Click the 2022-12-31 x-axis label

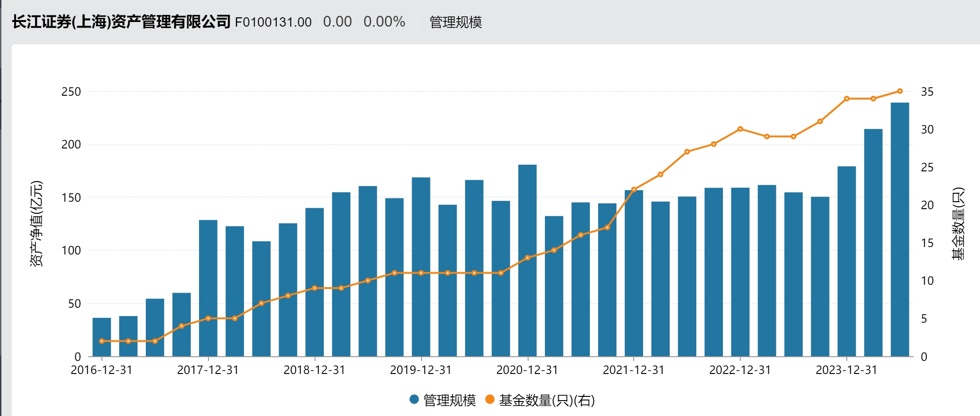pyautogui.click(x=740, y=370)
